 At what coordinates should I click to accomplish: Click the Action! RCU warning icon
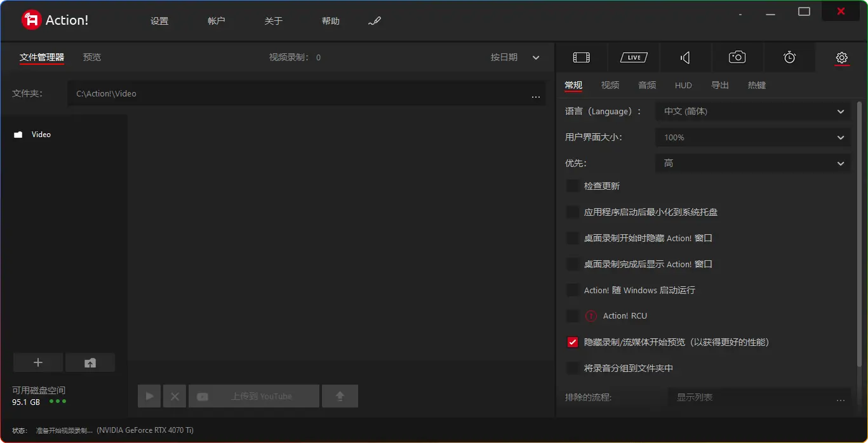point(591,316)
